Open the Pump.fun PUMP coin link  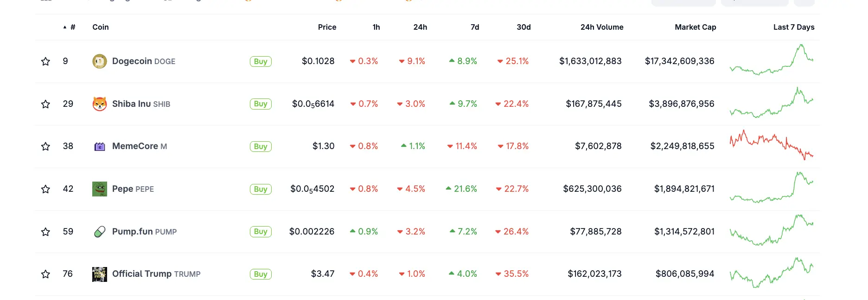[144, 232]
